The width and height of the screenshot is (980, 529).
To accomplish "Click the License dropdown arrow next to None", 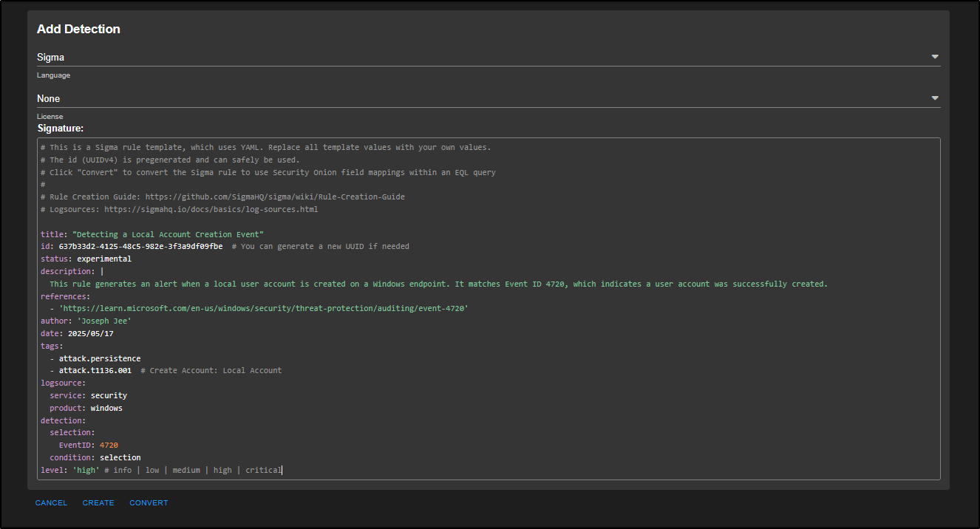I will [934, 98].
